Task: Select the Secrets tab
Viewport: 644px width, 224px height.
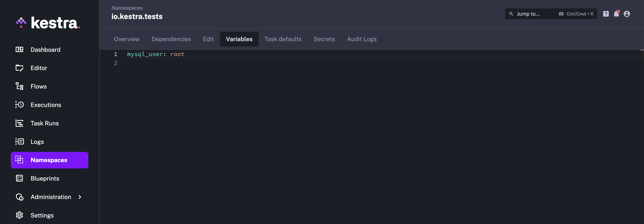Action: (x=324, y=39)
